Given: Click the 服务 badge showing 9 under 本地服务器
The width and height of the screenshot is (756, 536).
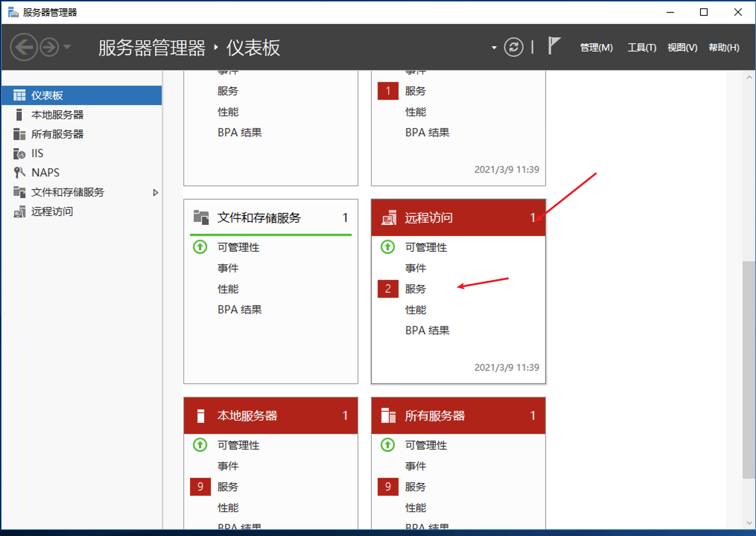Looking at the screenshot, I should [x=200, y=486].
